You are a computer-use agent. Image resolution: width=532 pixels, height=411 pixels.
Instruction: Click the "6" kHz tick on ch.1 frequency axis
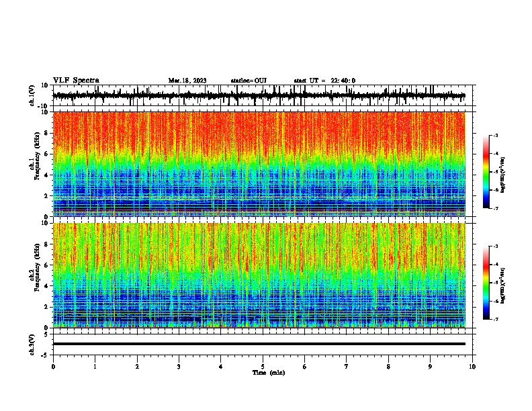[x=46, y=154]
